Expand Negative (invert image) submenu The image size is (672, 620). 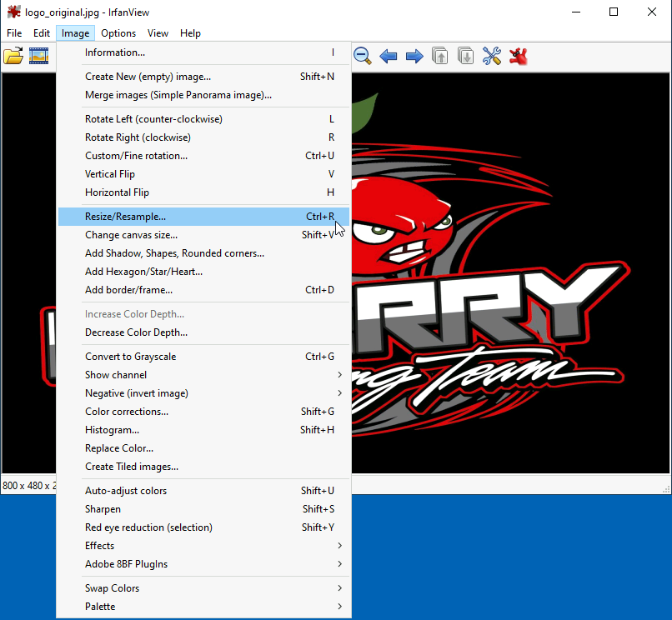point(203,393)
